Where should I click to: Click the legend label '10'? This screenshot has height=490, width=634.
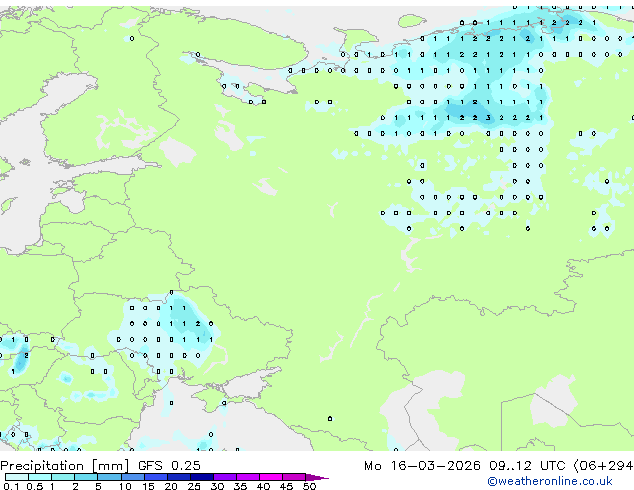[x=125, y=486]
